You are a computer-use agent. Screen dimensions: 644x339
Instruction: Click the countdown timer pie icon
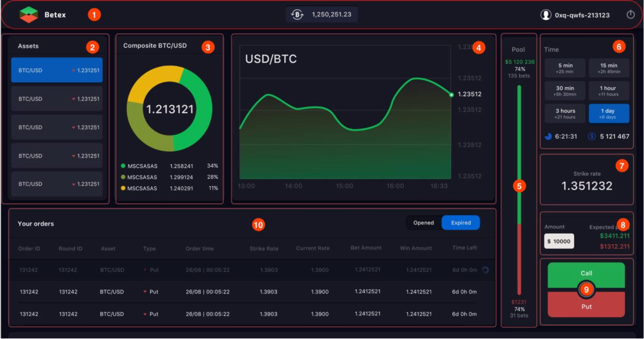click(548, 136)
